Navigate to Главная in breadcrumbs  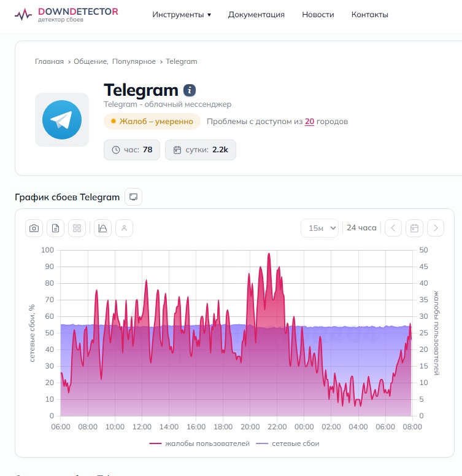(x=49, y=61)
